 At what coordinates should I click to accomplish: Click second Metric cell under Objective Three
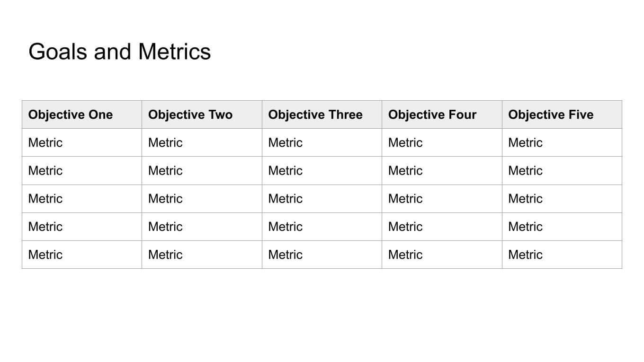[322, 170]
